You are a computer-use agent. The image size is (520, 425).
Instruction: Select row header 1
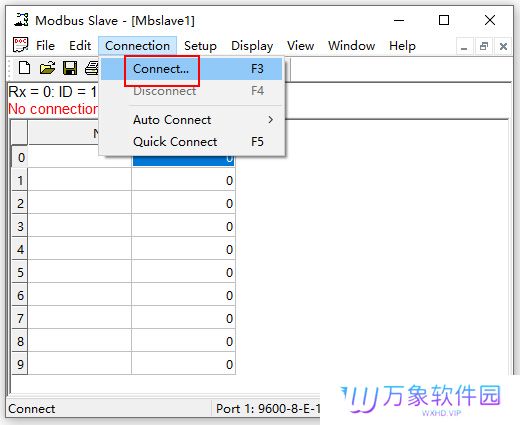pyautogui.click(x=20, y=180)
